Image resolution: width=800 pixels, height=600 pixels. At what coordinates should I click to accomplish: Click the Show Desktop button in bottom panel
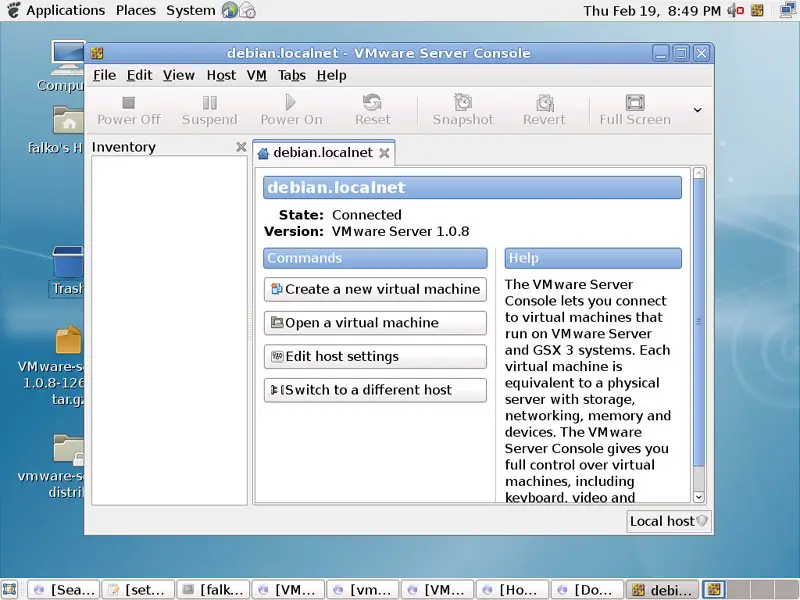pos(10,590)
